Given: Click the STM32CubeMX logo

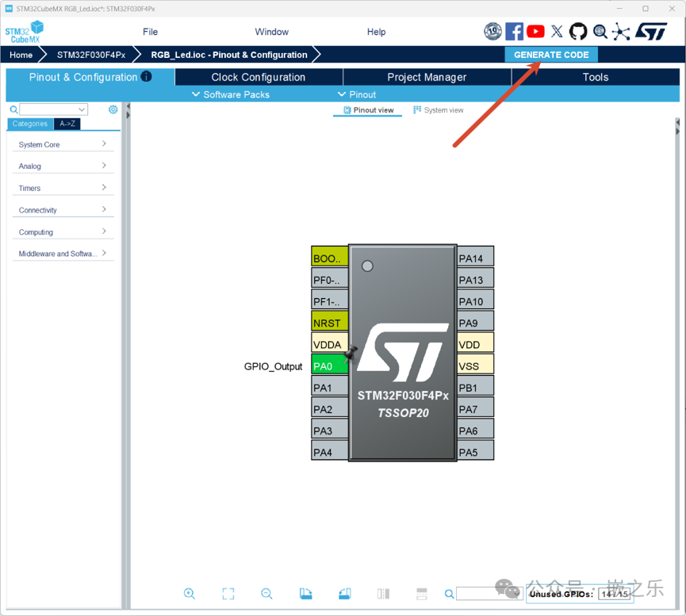Looking at the screenshot, I should (25, 32).
